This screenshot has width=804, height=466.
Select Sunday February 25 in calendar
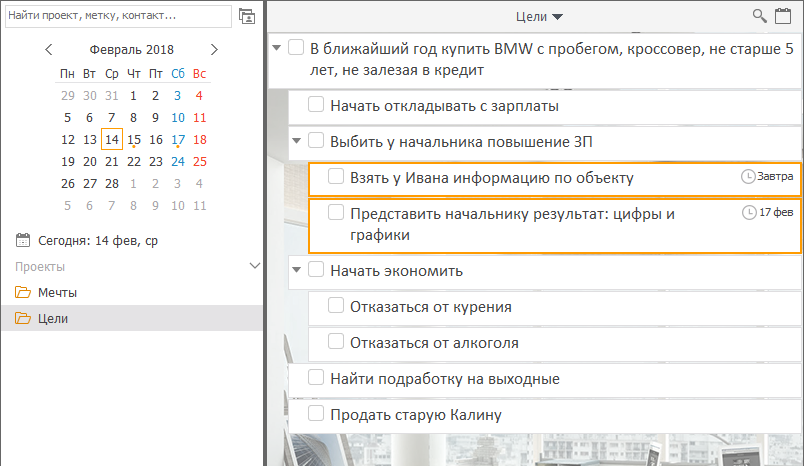point(200,161)
